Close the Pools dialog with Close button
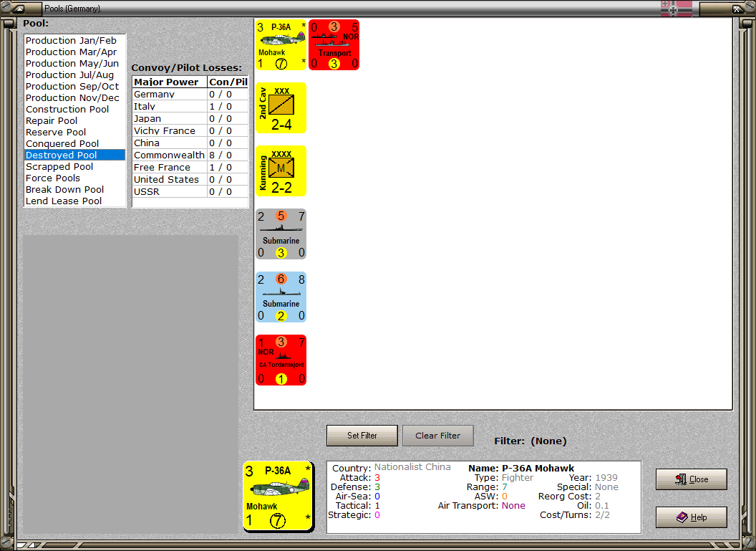The height and width of the screenshot is (551, 756). point(692,479)
